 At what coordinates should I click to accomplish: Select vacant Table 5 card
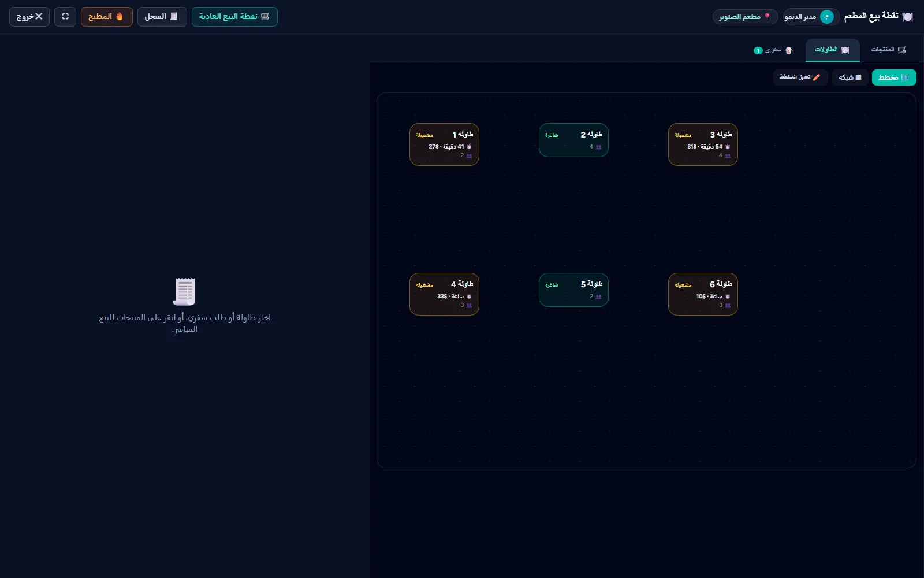coord(573,290)
